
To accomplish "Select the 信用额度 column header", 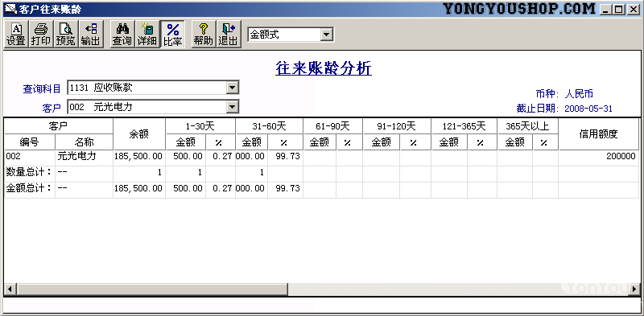I will [x=598, y=134].
